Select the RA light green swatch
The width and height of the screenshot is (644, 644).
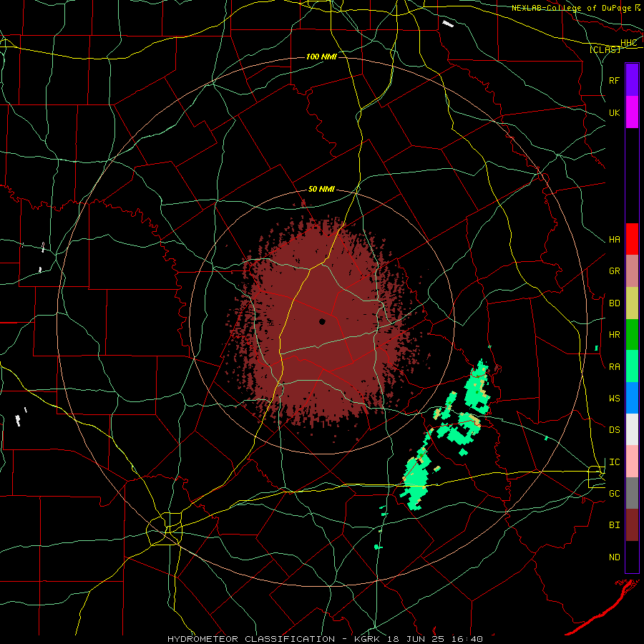[632, 366]
